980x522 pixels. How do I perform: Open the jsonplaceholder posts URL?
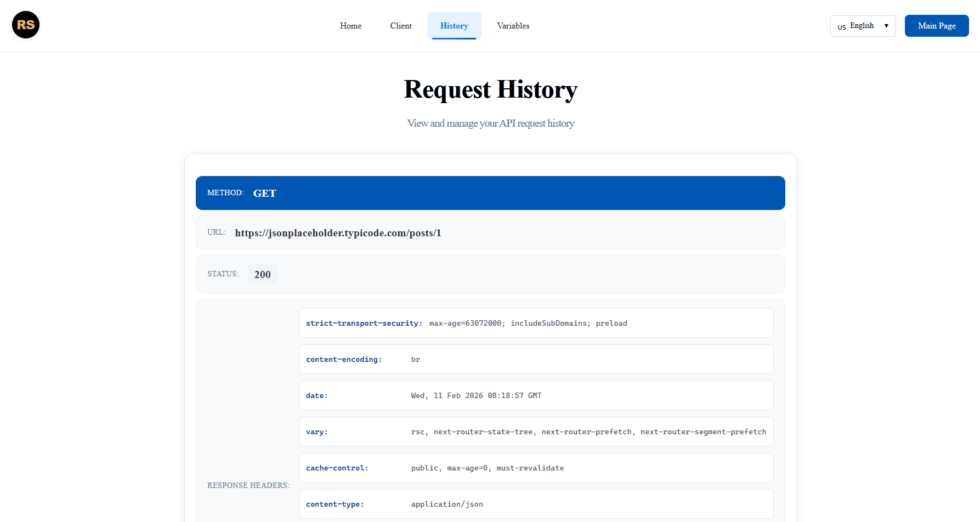(x=338, y=232)
